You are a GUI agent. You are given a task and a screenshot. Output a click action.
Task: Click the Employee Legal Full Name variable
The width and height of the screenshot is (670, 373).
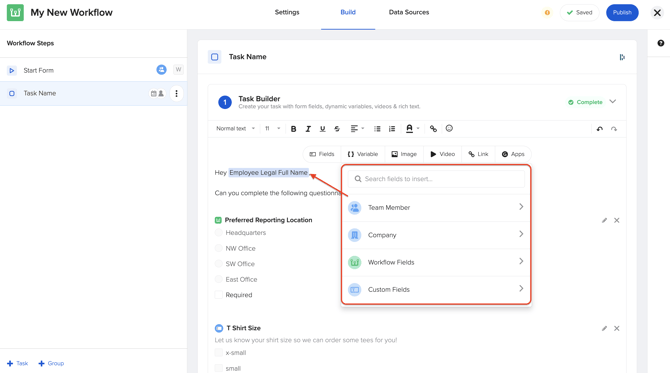[268, 173]
